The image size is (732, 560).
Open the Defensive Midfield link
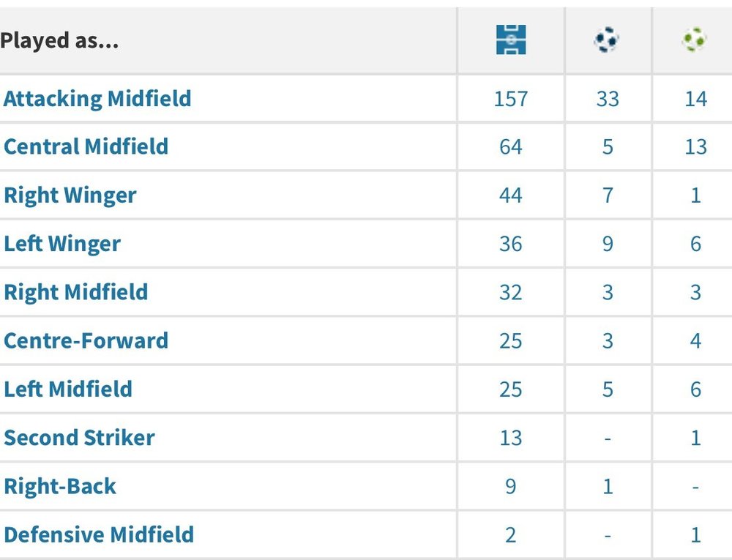click(x=99, y=535)
